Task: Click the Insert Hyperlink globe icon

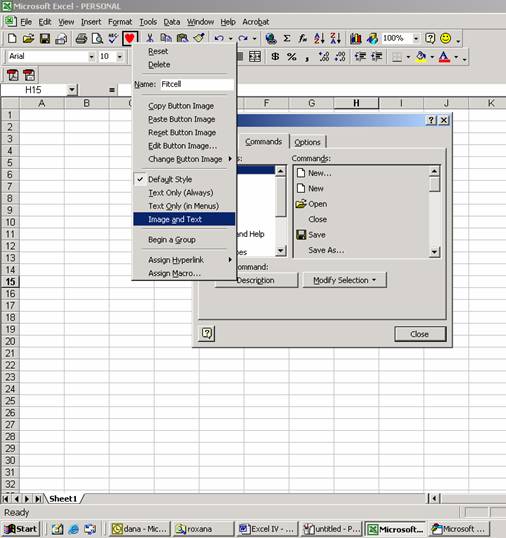Action: 271,38
